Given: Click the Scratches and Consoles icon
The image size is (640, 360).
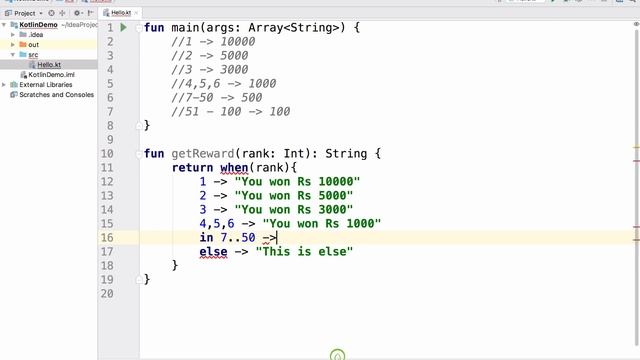Looking at the screenshot, I should (x=14, y=94).
